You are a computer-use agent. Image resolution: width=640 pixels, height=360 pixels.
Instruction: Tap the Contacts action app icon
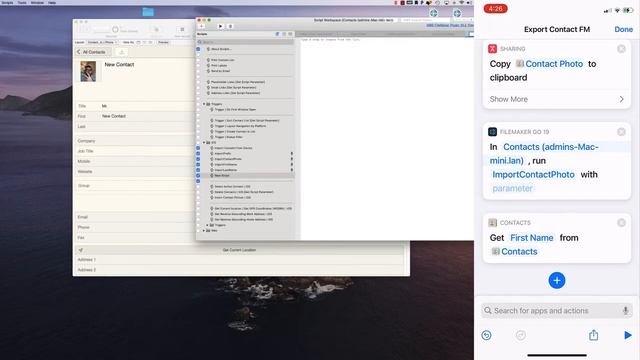pyautogui.click(x=492, y=223)
